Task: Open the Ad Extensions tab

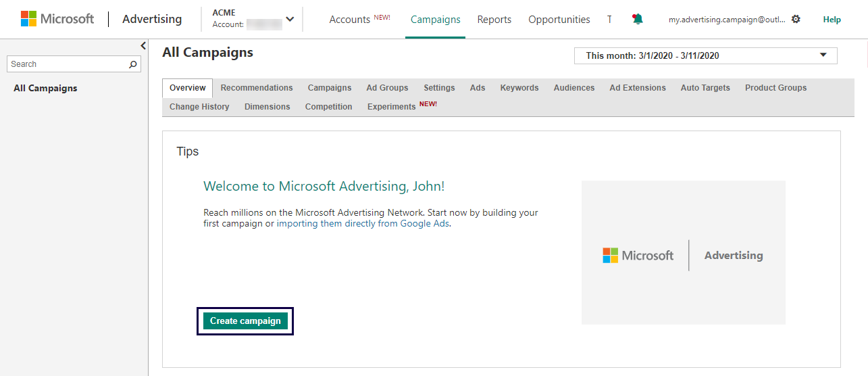Action: (638, 88)
